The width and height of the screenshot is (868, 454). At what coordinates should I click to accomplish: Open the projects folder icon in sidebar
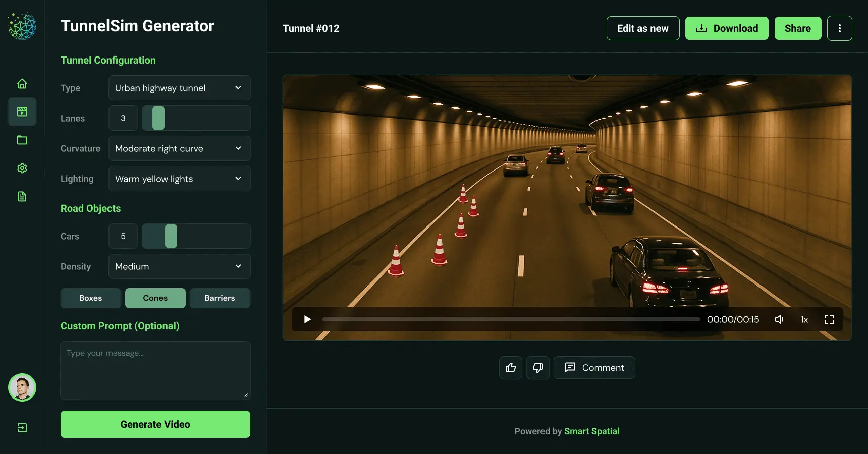coord(22,140)
